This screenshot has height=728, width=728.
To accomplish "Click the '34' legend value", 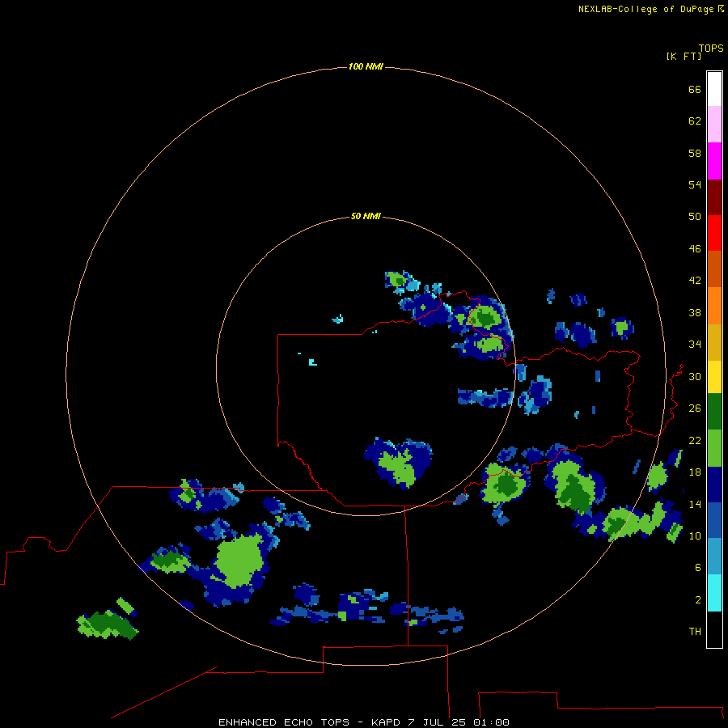I will pos(695,344).
